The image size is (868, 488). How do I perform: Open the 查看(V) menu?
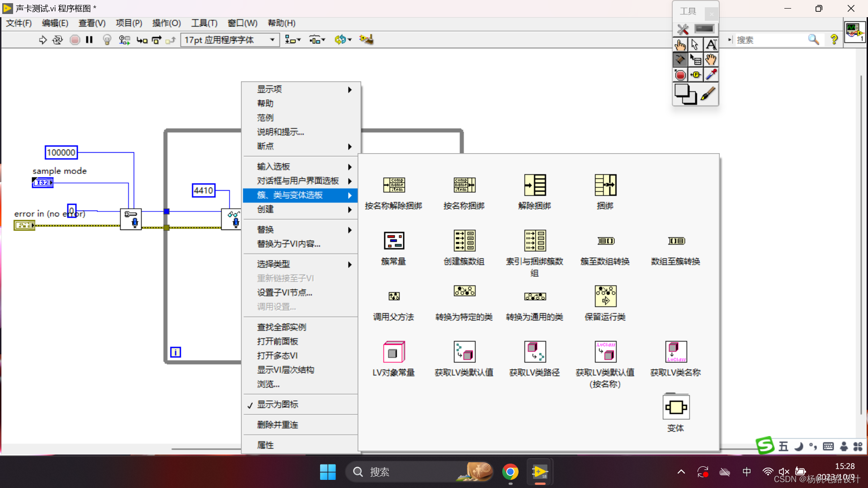(92, 23)
